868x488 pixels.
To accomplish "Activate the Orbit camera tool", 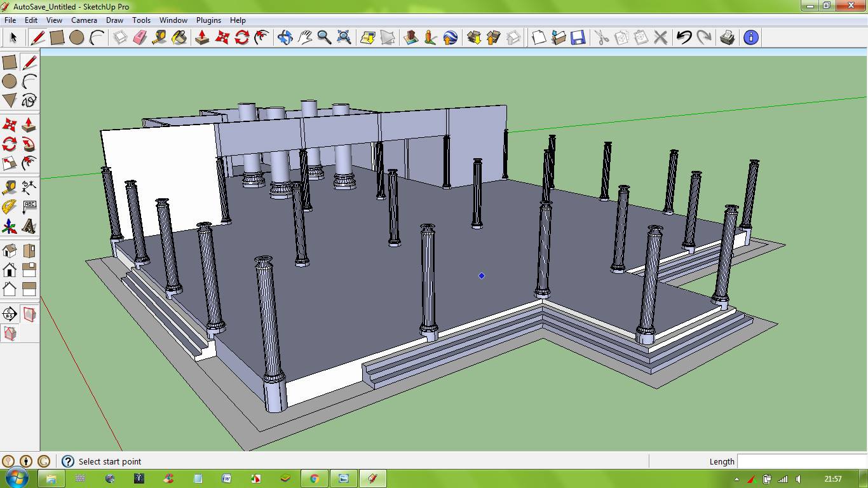I will (285, 37).
